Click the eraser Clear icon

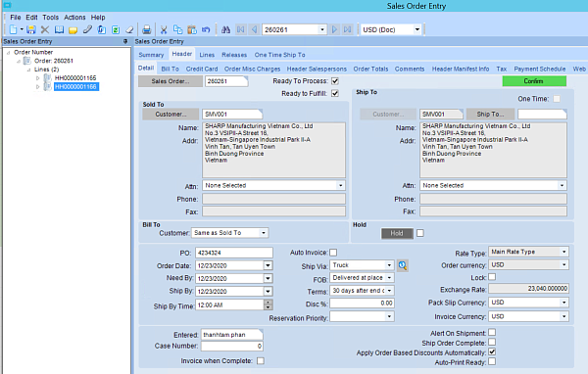click(129, 29)
